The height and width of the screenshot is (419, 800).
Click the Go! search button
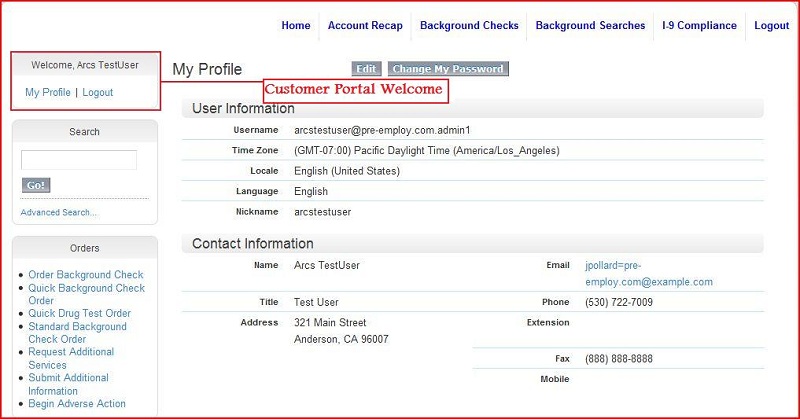point(36,185)
